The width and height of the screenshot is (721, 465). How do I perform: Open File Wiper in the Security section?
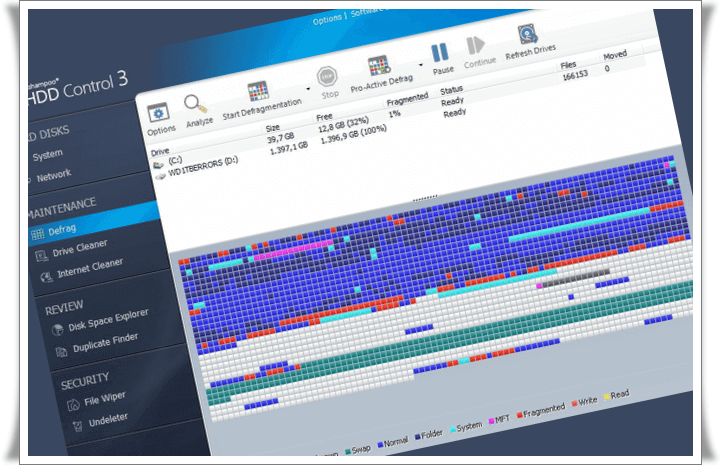[x=105, y=398]
